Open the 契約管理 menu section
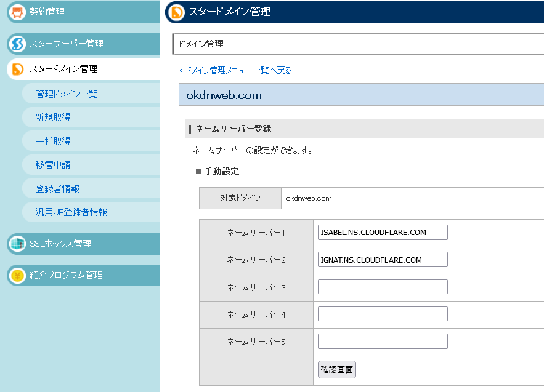Screen dimensions: 544x392 pyautogui.click(x=47, y=12)
